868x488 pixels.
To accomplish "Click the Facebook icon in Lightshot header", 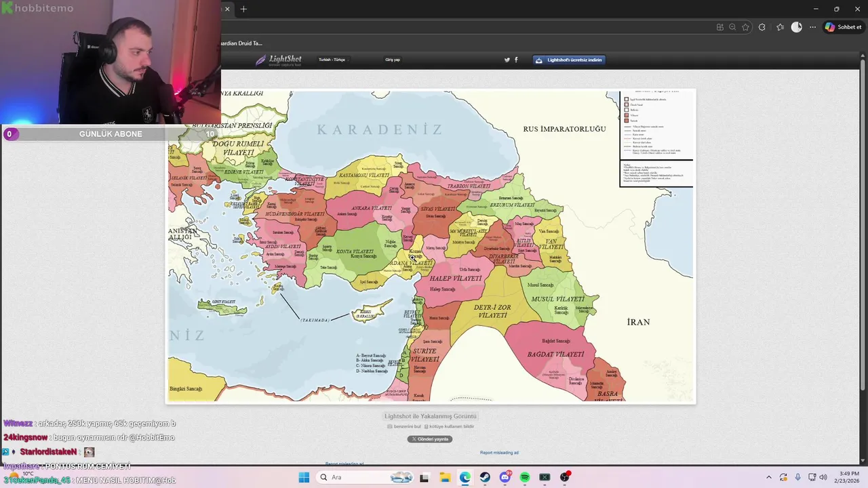I will pyautogui.click(x=516, y=60).
